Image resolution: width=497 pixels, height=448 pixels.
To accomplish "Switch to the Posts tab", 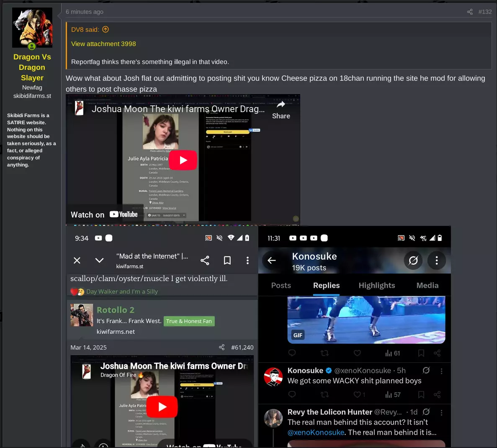I will [x=281, y=285].
